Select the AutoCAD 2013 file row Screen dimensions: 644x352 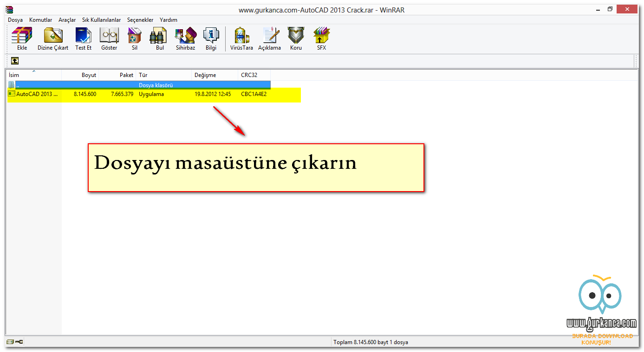(139, 94)
